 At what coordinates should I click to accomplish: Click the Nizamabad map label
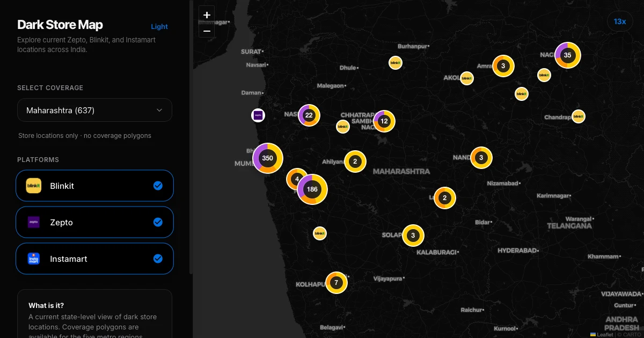pos(502,183)
